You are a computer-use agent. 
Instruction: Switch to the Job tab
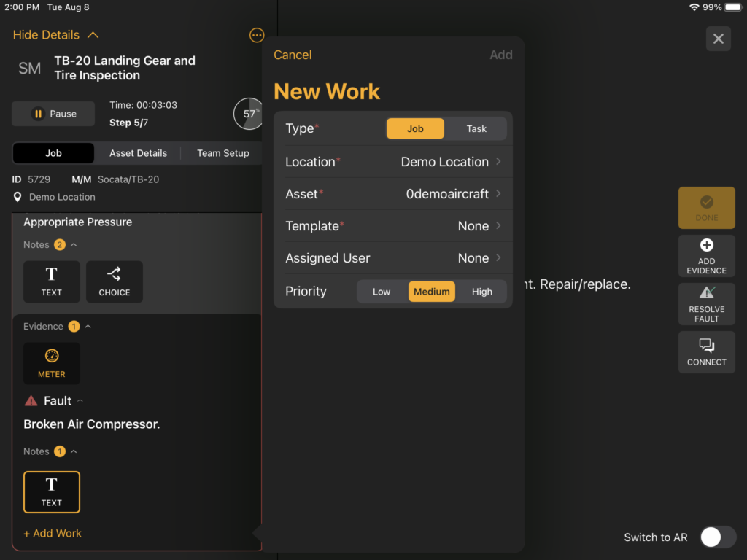click(53, 153)
